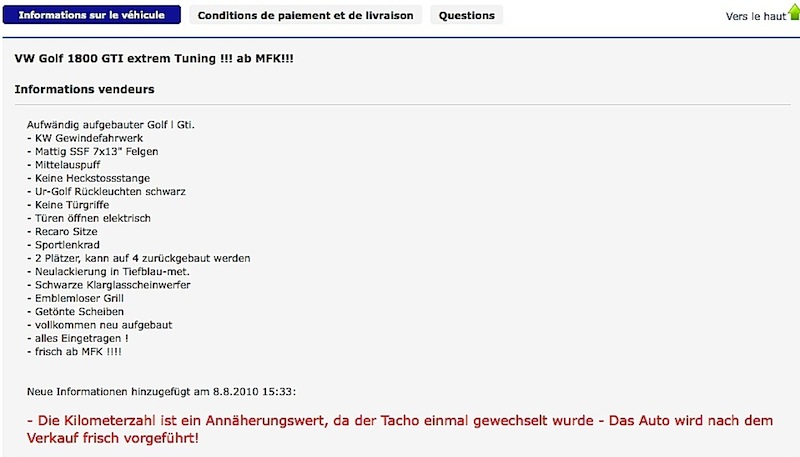800x457 pixels.
Task: Open the Informations sur le véhicule tab
Action: click(x=92, y=15)
